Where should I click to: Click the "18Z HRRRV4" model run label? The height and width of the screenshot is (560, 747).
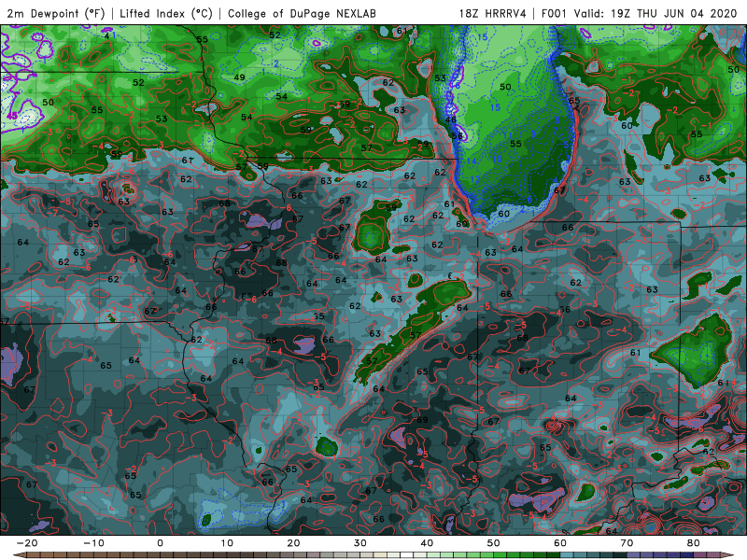pos(492,14)
